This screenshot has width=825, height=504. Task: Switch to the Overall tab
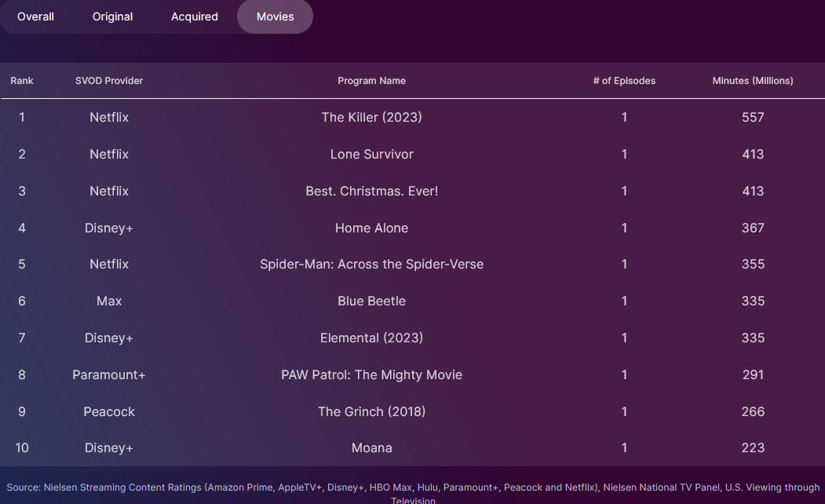pos(36,16)
